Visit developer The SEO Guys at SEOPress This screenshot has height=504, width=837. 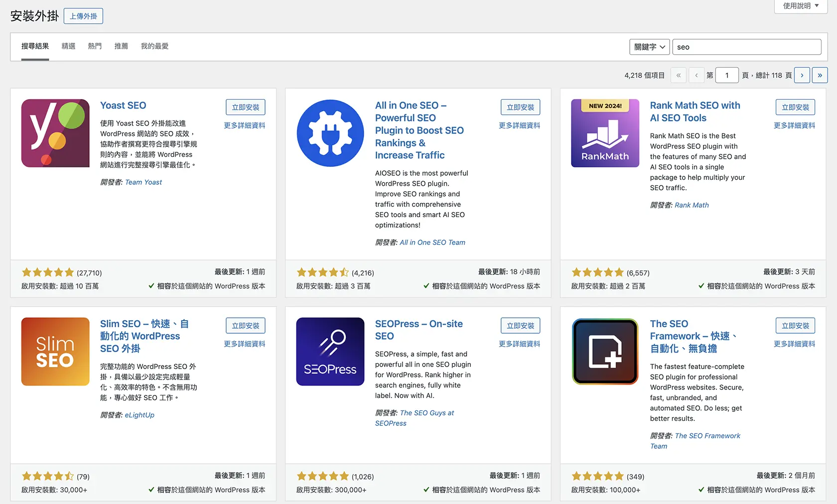[x=415, y=418]
